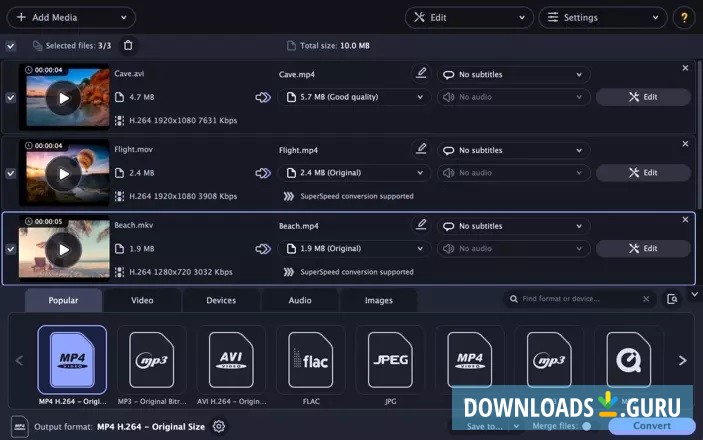Play the Beach.mkv preview
This screenshot has width=703, height=440.
64,250
